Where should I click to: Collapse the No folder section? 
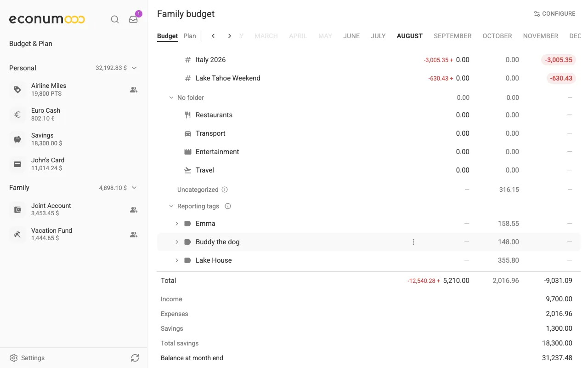171,98
